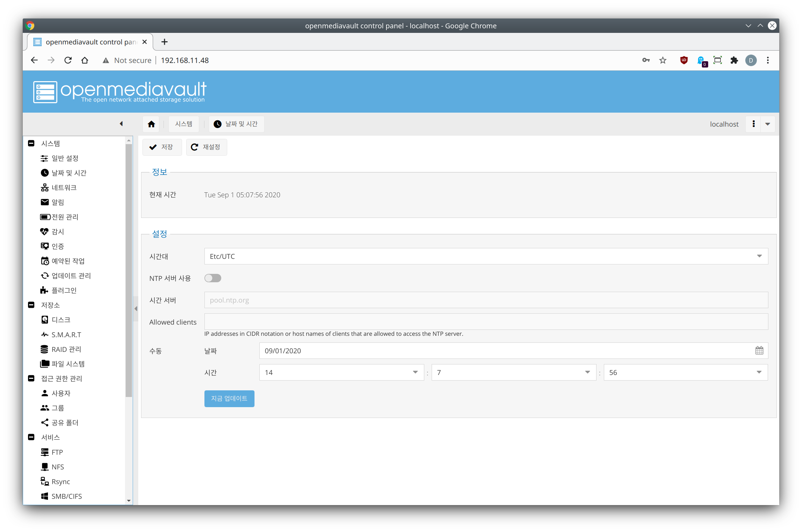Open Network settings in sidebar
The width and height of the screenshot is (802, 532).
click(64, 187)
